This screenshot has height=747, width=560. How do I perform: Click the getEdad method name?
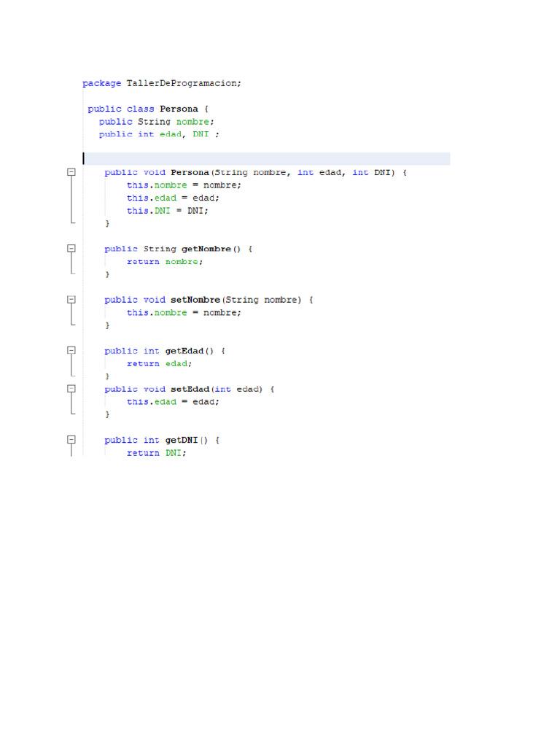click(x=184, y=351)
